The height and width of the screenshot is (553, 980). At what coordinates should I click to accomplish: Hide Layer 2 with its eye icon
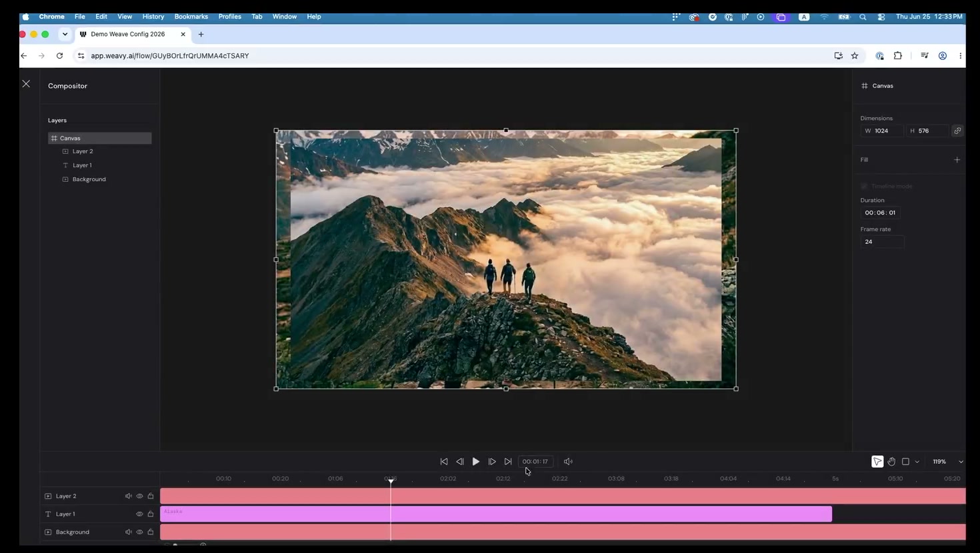pos(139,496)
